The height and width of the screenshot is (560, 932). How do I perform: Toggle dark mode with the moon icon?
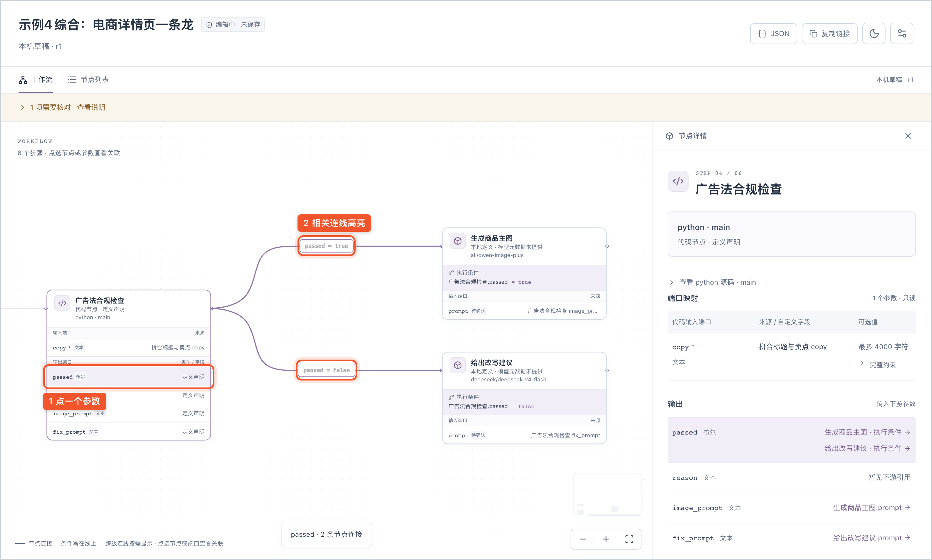tap(874, 34)
